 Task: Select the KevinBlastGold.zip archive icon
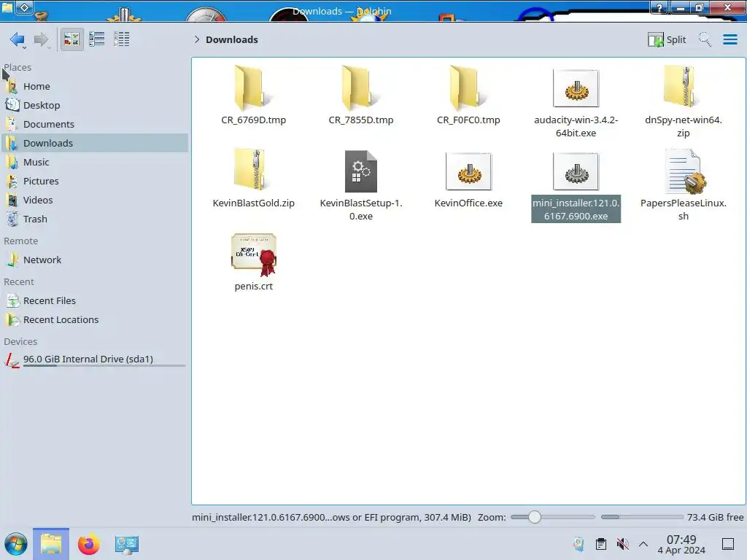[252, 170]
